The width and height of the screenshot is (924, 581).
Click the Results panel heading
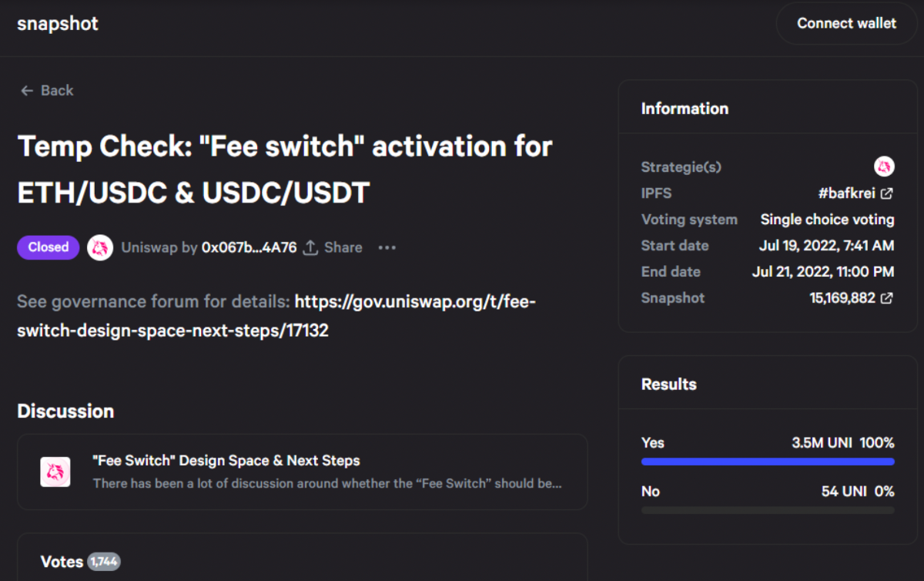tap(669, 384)
